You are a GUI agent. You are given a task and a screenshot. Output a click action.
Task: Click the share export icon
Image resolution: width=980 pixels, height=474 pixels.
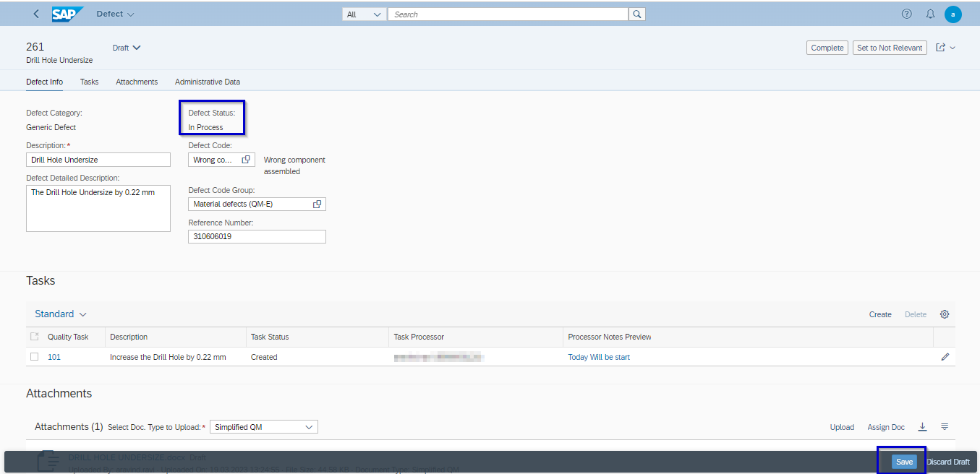click(x=941, y=48)
